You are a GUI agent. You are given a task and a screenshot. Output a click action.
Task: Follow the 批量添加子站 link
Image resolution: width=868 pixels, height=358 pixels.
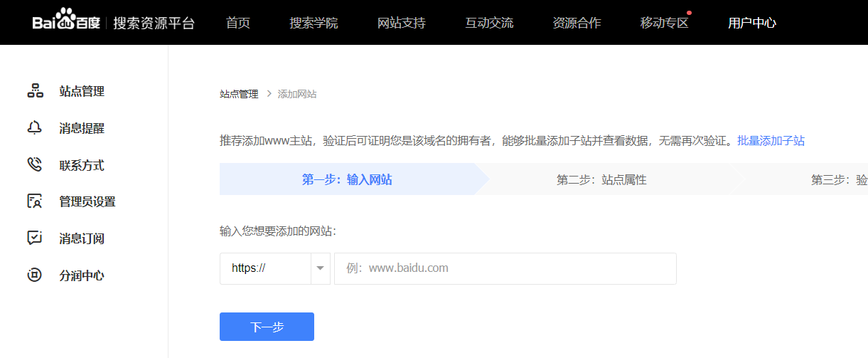[771, 141]
